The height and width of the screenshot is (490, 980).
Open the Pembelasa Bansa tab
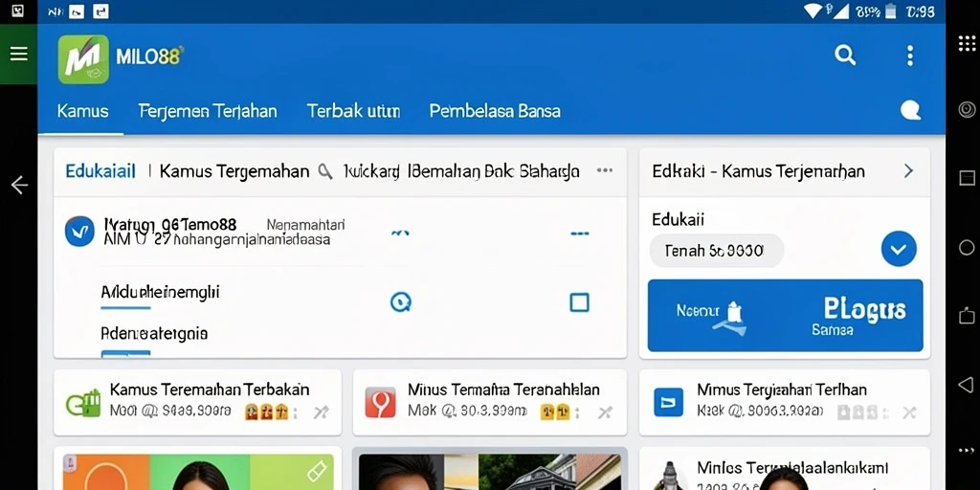[x=495, y=111]
